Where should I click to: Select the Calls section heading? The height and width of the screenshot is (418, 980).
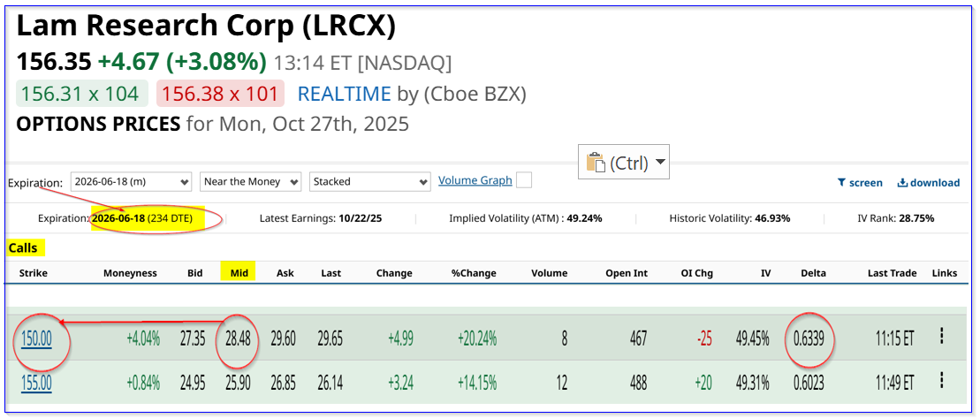[x=23, y=248]
